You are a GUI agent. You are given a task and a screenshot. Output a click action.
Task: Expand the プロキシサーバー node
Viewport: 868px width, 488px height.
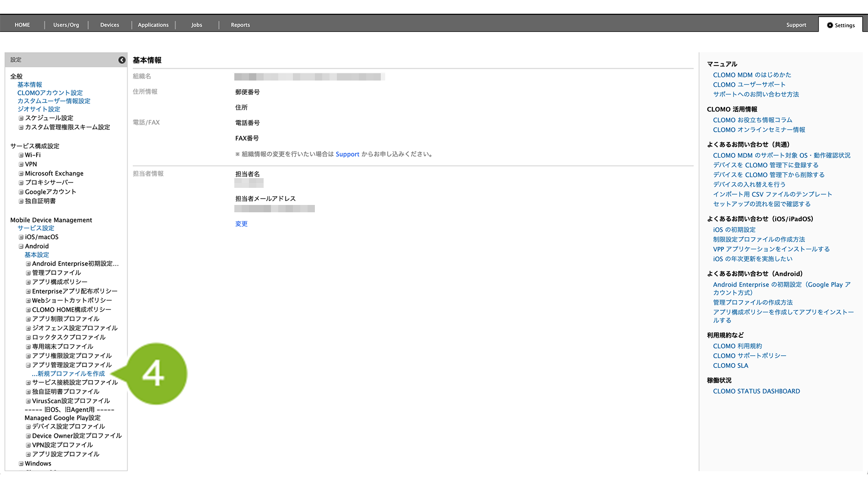[x=21, y=183]
